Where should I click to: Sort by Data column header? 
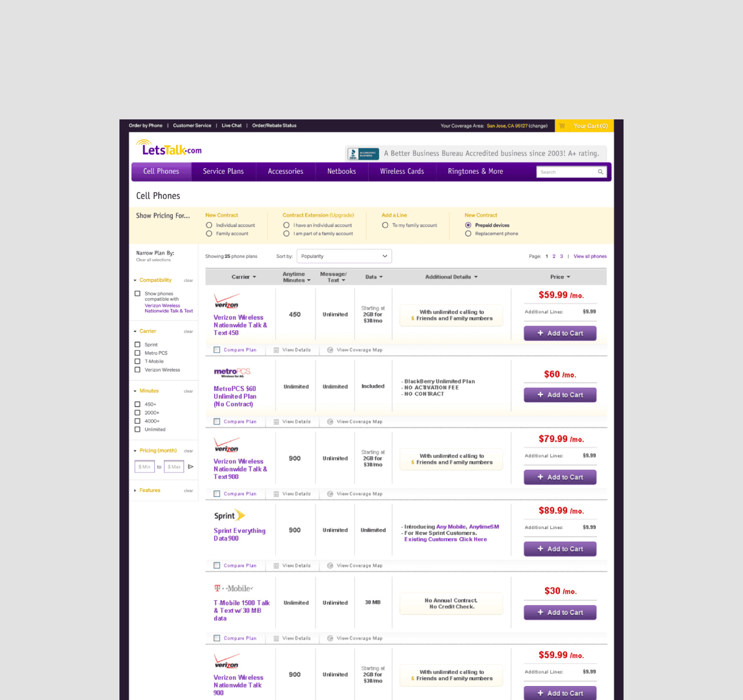point(374,277)
